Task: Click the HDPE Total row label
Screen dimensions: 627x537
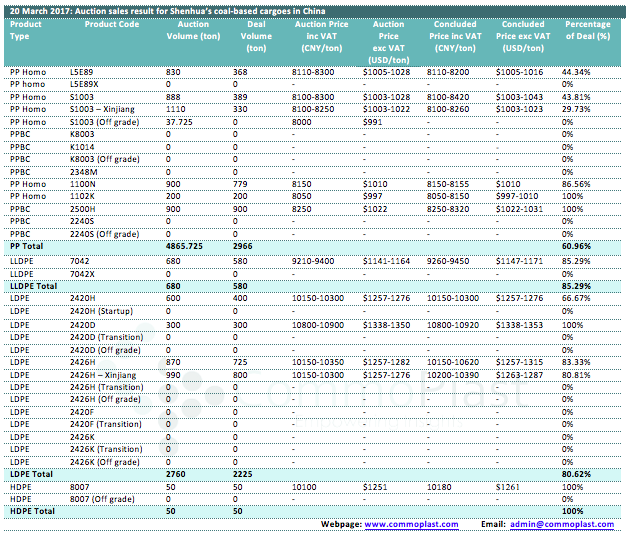Action: [x=31, y=511]
